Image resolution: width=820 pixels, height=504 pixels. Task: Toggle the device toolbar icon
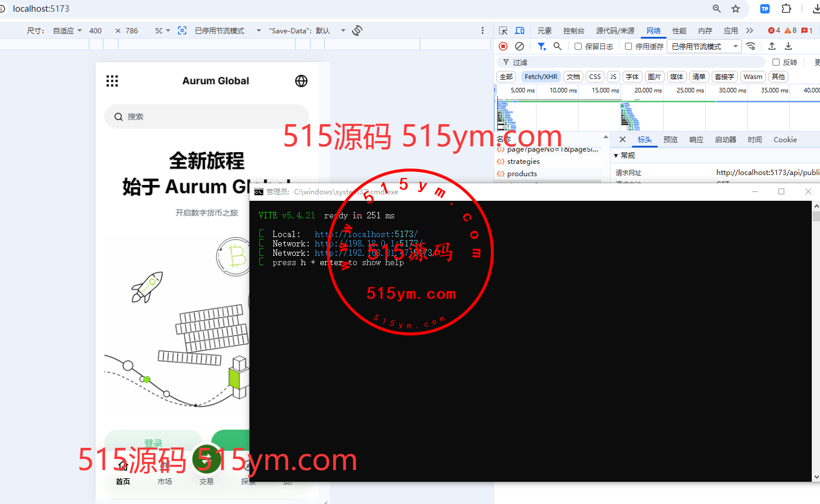[520, 30]
